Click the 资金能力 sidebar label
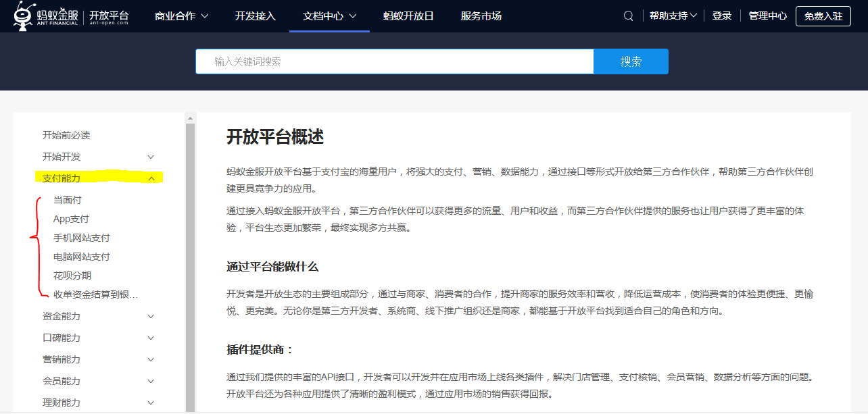Viewport: 868px width, 414px height. (x=62, y=316)
